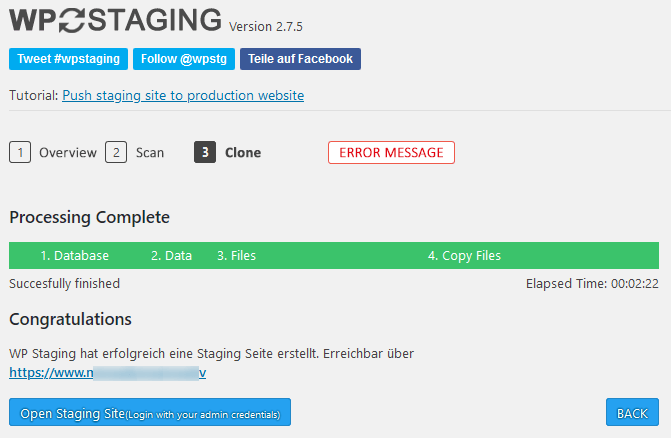Click the dark step 3 number box
This screenshot has width=671, height=438.
click(x=205, y=152)
